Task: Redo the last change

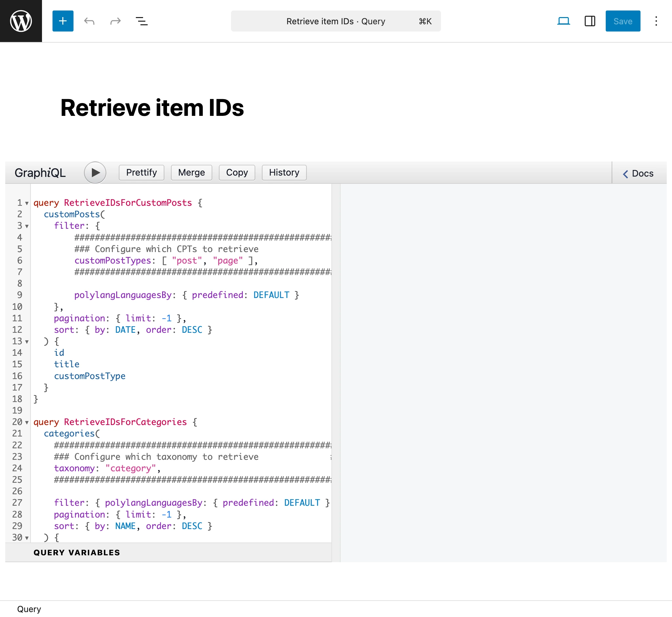Action: (x=115, y=21)
